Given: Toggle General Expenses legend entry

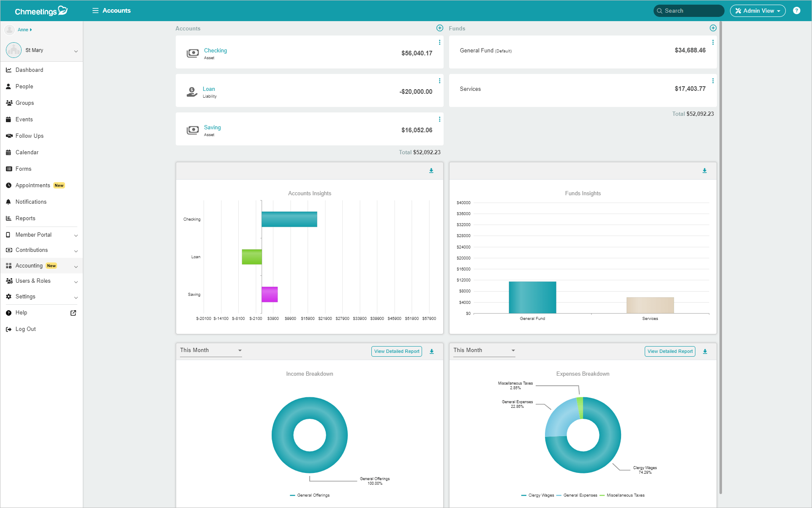Looking at the screenshot, I should tap(577, 495).
